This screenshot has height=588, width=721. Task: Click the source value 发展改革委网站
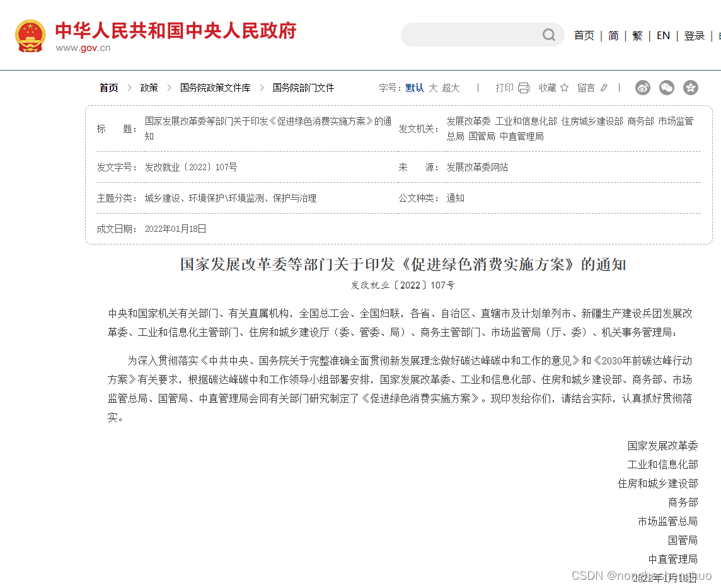click(x=477, y=168)
